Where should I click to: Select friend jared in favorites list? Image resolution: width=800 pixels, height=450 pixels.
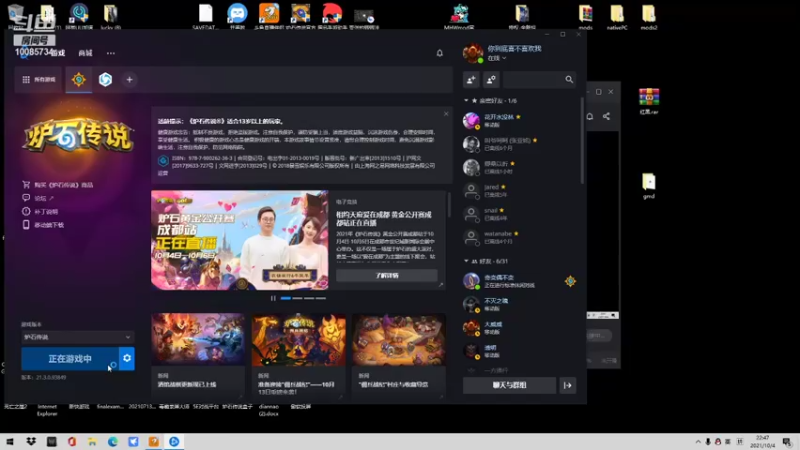[520, 191]
